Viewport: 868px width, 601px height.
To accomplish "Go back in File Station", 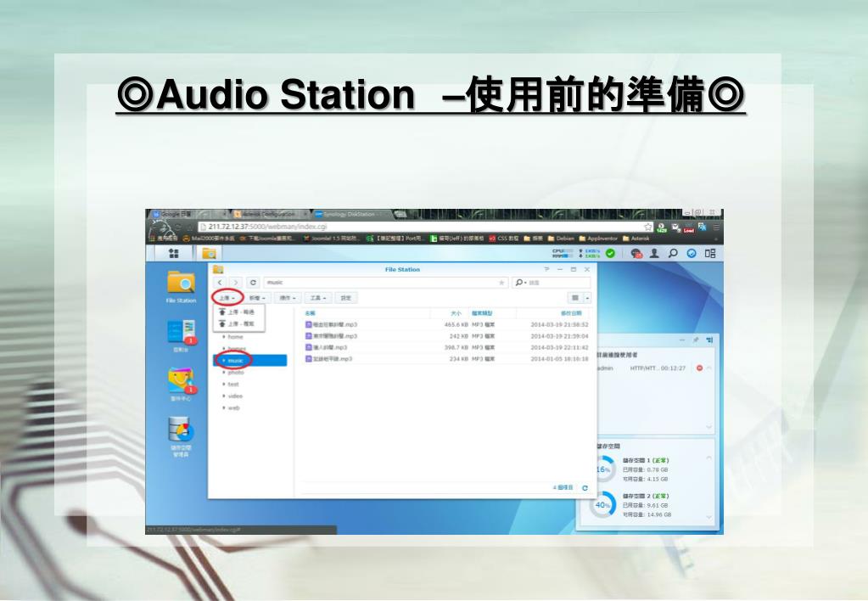I will (220, 283).
